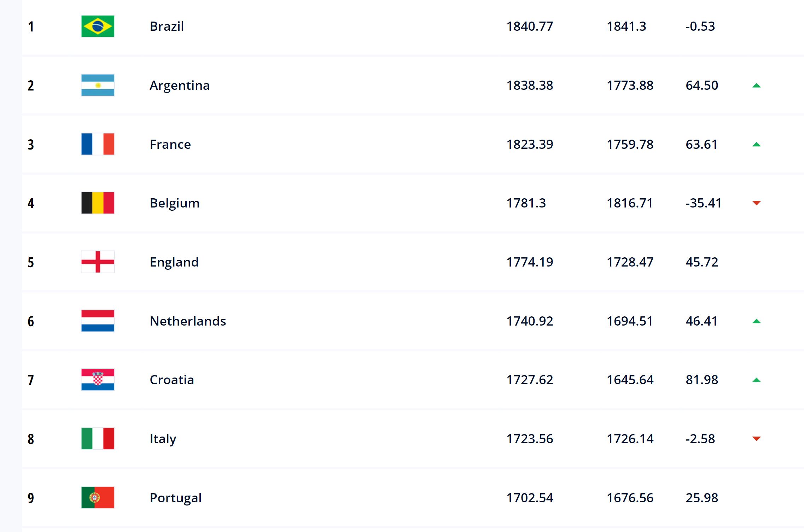
Task: Open the Portugal team name link
Action: [x=176, y=498]
